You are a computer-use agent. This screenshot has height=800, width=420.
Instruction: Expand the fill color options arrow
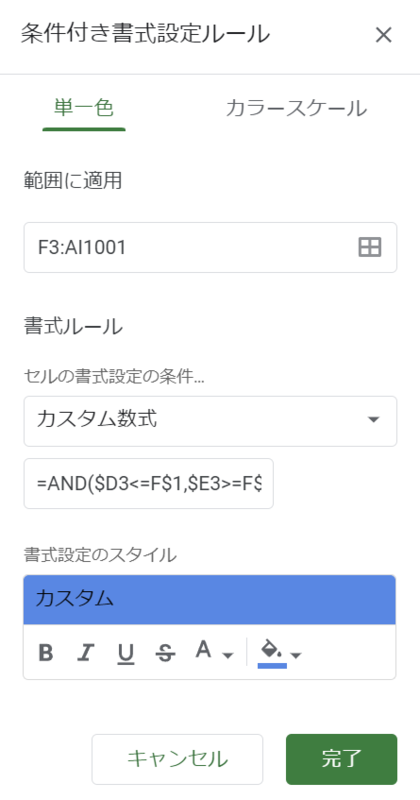tap(295, 655)
